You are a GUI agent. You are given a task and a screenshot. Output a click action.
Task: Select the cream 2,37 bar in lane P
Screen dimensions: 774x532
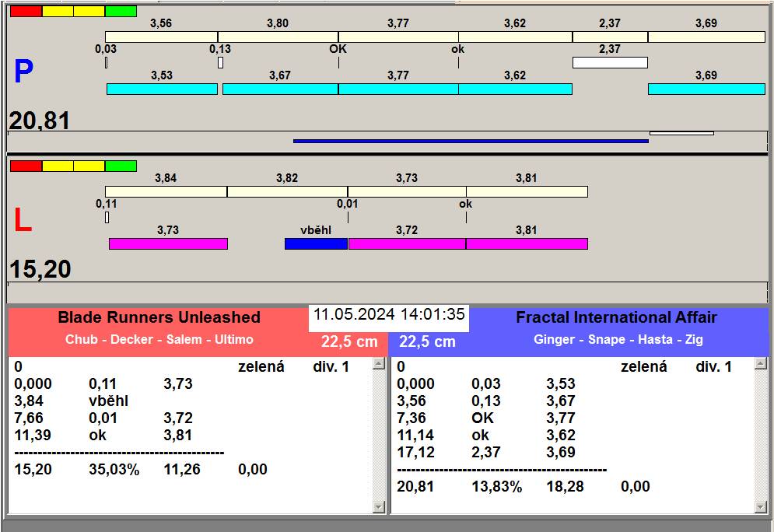click(x=610, y=37)
